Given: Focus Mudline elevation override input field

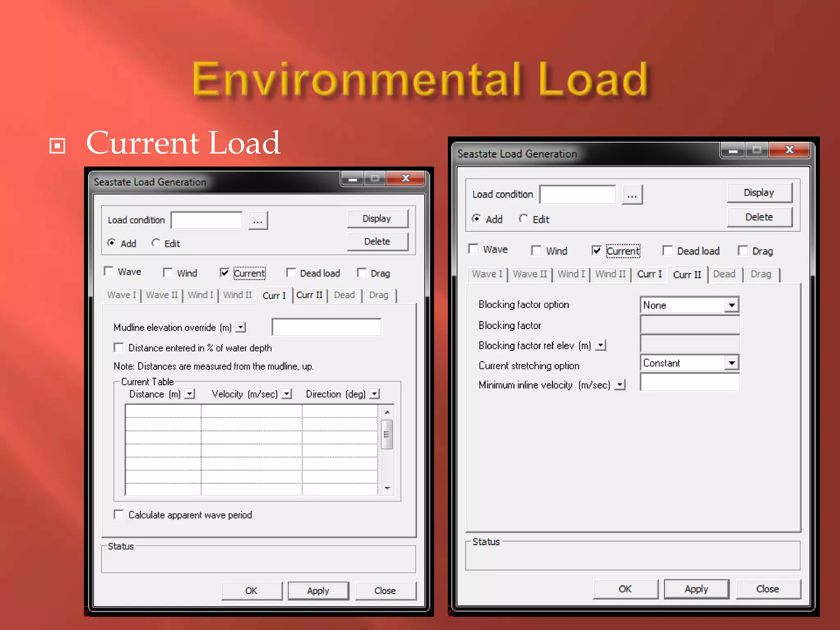Looking at the screenshot, I should [x=327, y=327].
